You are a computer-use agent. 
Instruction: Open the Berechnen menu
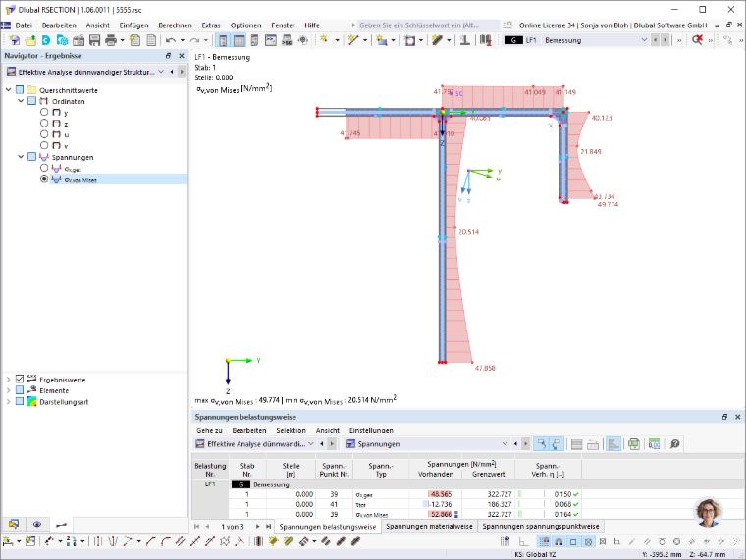pos(175,25)
